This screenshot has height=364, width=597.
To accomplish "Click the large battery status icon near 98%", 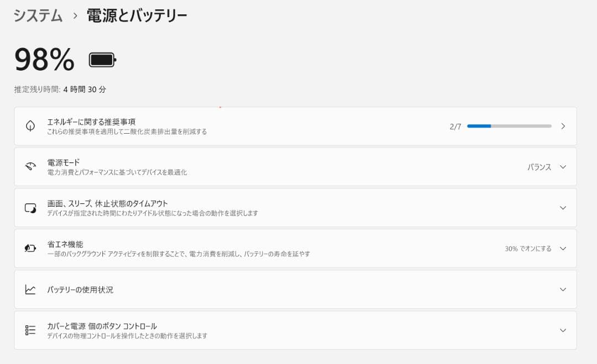I will pyautogui.click(x=103, y=60).
